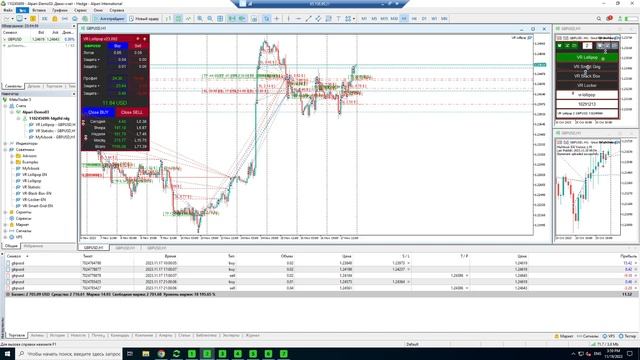Switch chart to H4 timeframe
The height and width of the screenshot is (360, 640).
click(x=414, y=18)
